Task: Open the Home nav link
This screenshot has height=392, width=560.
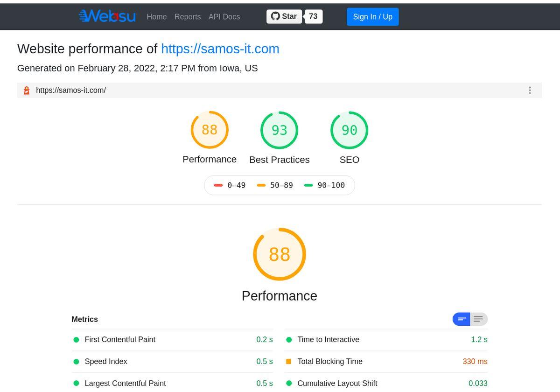Action: coord(156,17)
